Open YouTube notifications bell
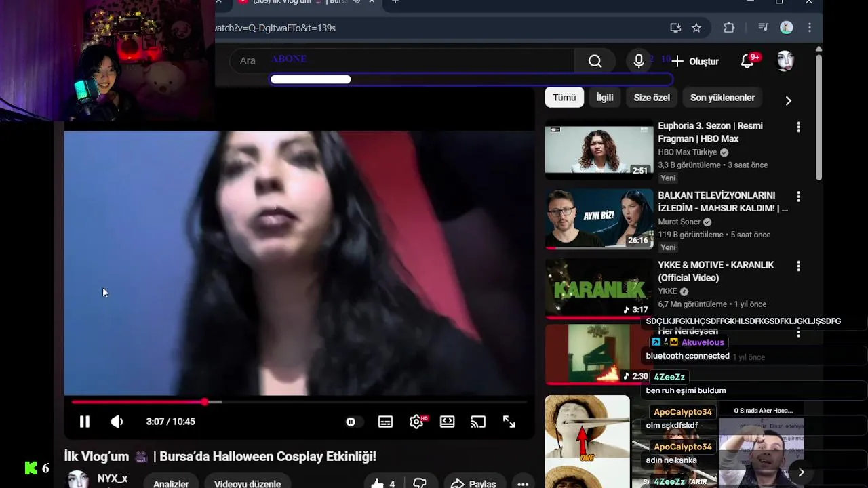The image size is (868, 488). pos(747,62)
